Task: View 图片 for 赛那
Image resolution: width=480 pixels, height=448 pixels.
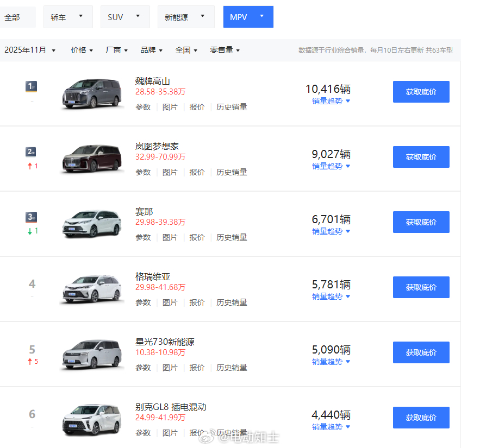Action: click(x=170, y=237)
